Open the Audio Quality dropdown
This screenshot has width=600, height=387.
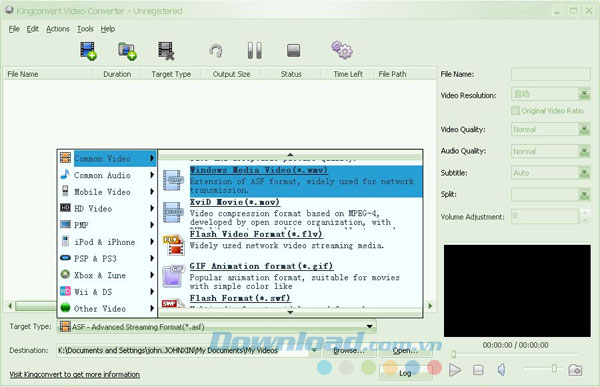click(584, 151)
